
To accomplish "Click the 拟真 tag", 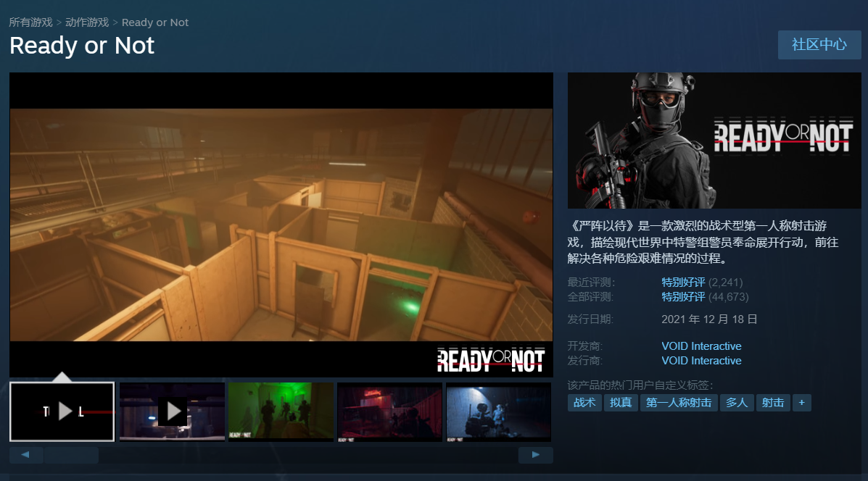I will (x=621, y=403).
